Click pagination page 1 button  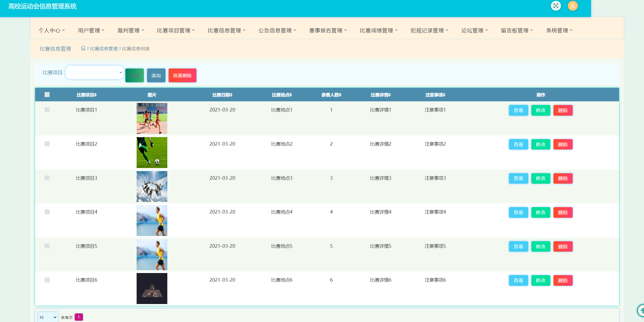point(79,317)
